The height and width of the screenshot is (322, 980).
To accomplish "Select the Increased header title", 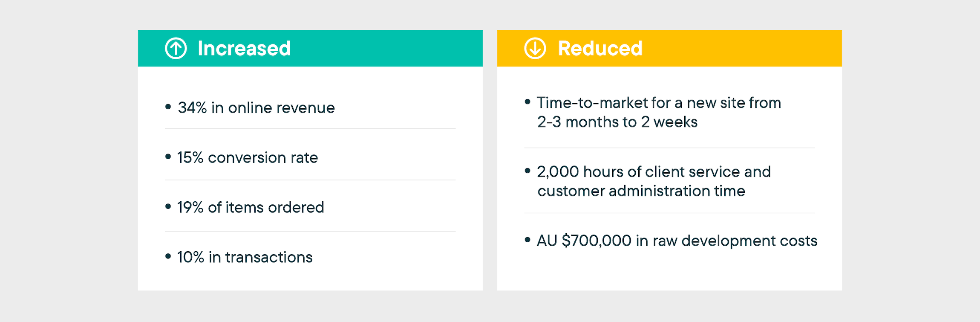I will point(244,48).
